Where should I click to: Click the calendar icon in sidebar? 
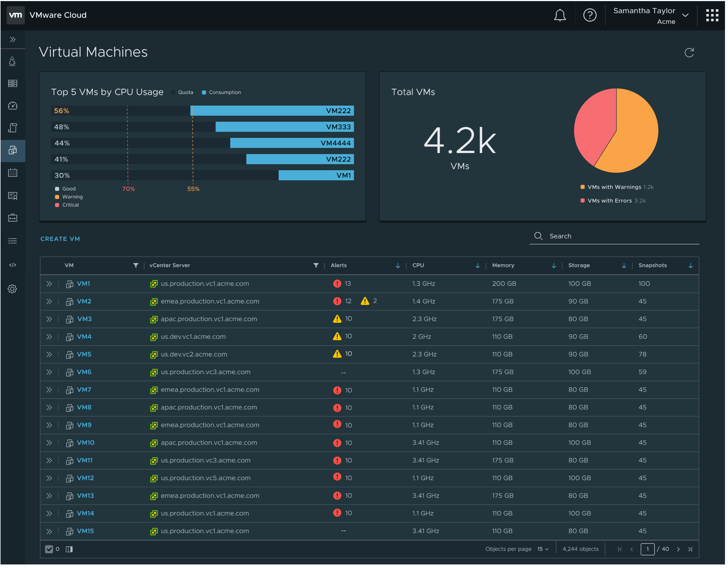13,173
